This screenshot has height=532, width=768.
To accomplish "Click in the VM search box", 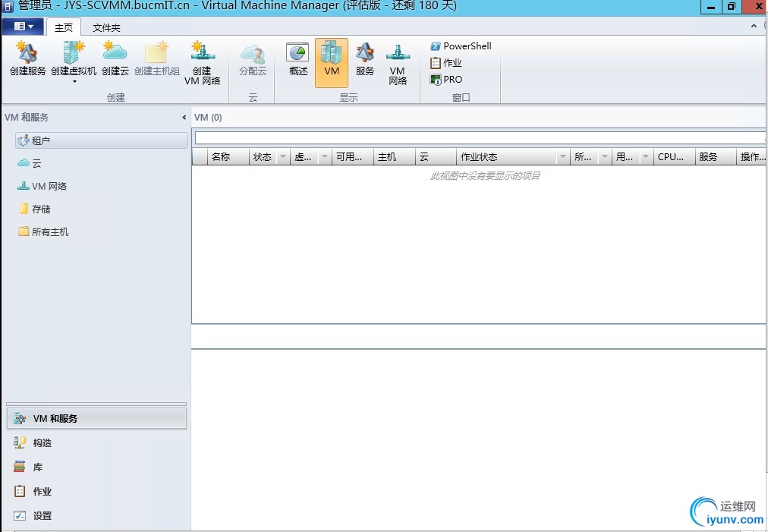I will point(480,137).
